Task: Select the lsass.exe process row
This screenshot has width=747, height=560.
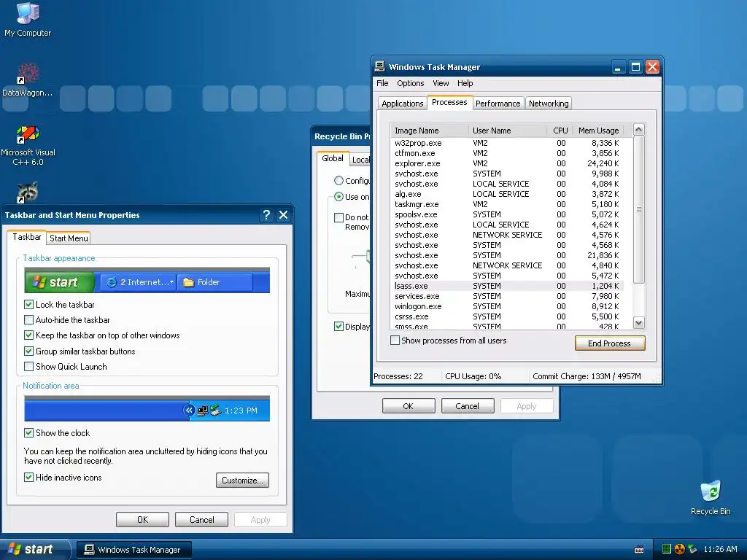Action: (507, 286)
